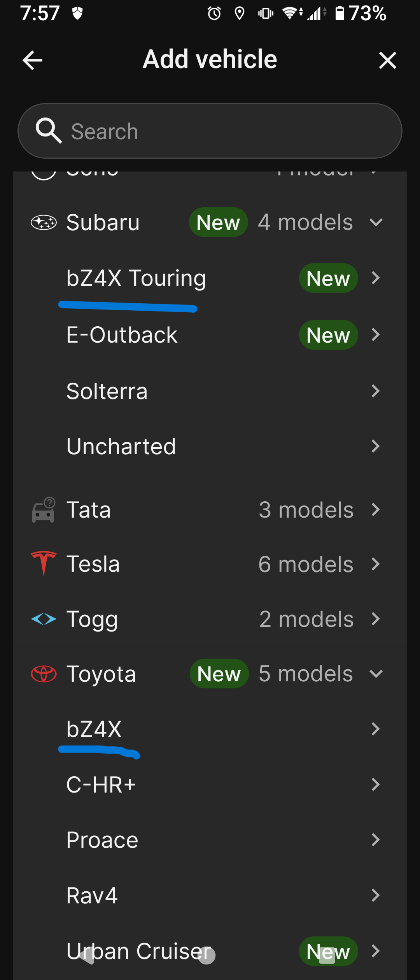Pick the Toyota Proace model
This screenshot has height=980, width=420.
click(210, 840)
